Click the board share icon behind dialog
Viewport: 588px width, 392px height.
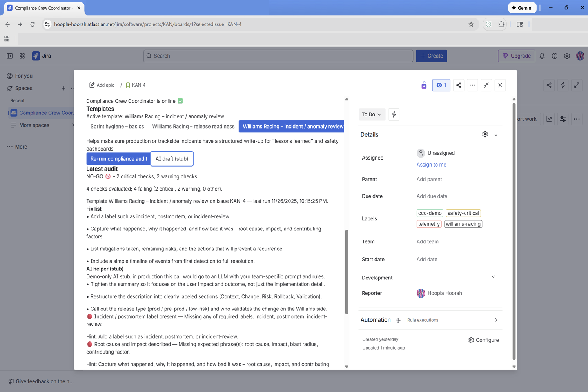[549, 85]
